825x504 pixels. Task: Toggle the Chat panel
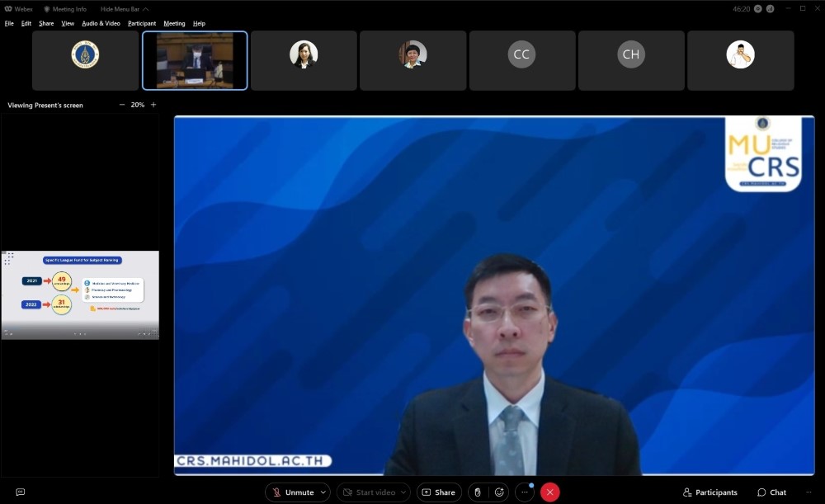pyautogui.click(x=771, y=492)
